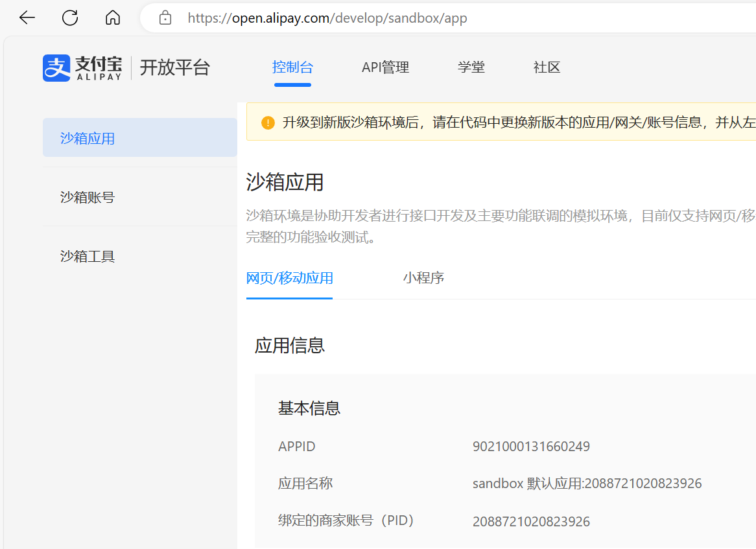Switch to the 小程序 tab

[x=423, y=278]
